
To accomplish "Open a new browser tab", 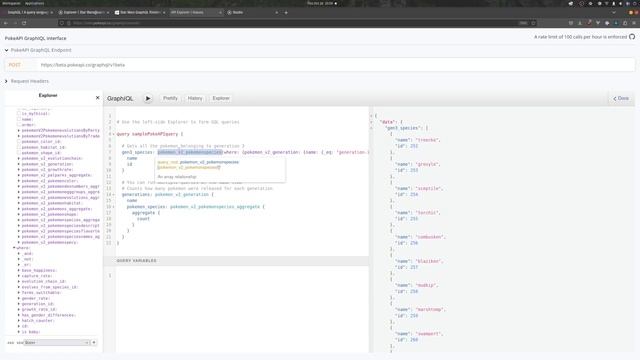I will pos(286,13).
